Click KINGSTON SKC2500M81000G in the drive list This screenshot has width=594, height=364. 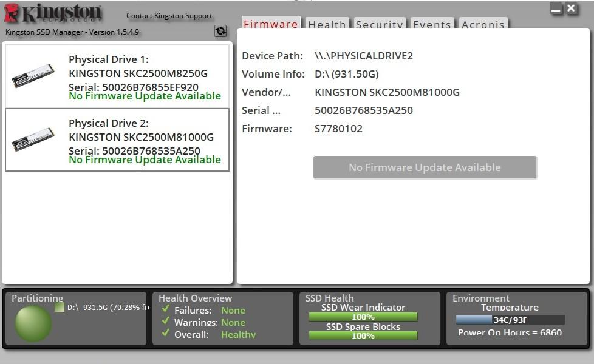pyautogui.click(x=141, y=137)
